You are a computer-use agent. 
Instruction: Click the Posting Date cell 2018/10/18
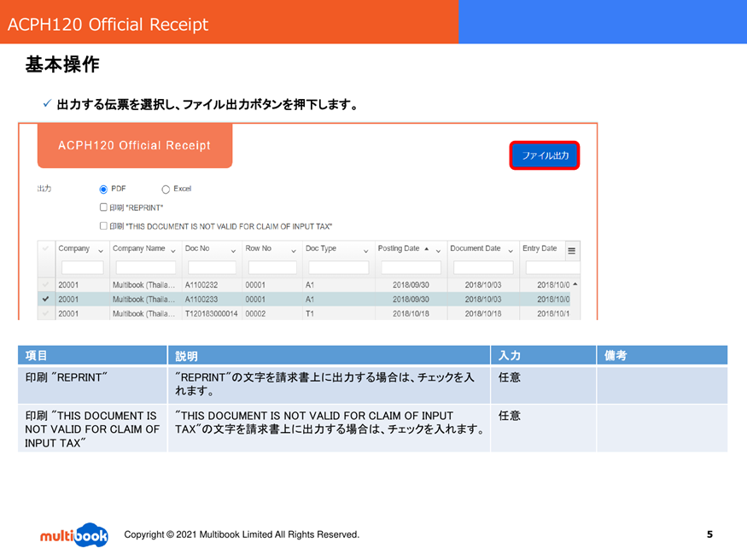(411, 313)
